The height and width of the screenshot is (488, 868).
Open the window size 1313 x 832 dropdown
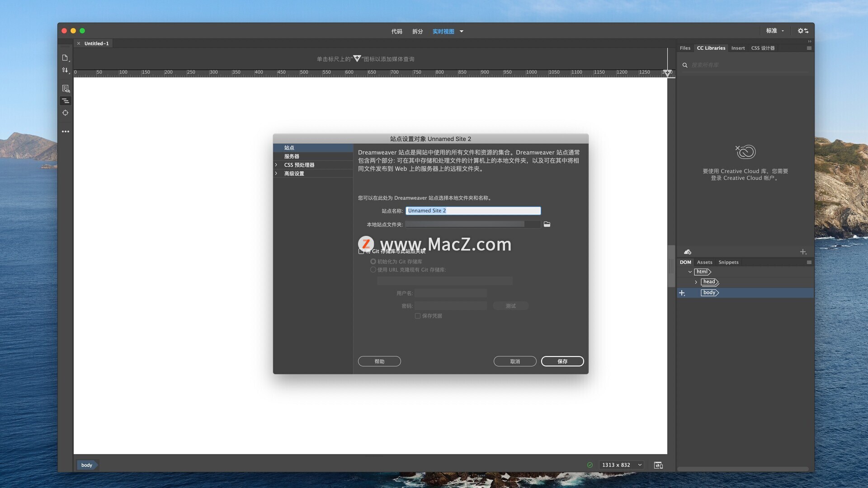click(622, 465)
